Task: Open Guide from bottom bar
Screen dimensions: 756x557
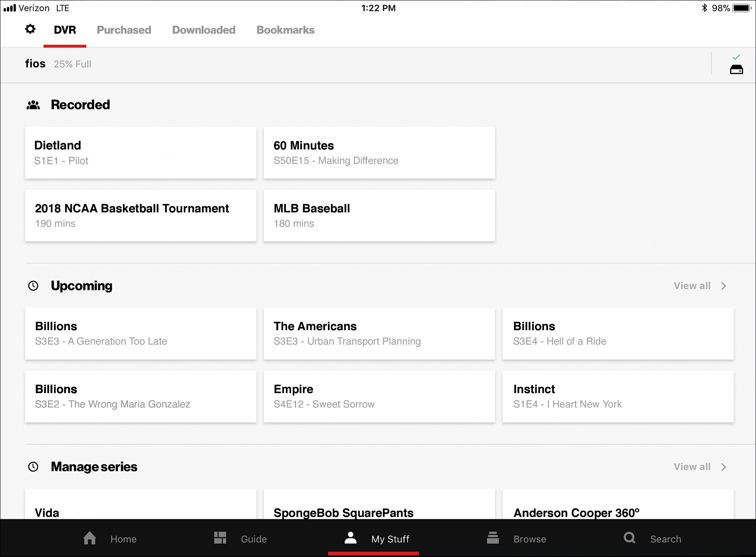Action: point(254,539)
